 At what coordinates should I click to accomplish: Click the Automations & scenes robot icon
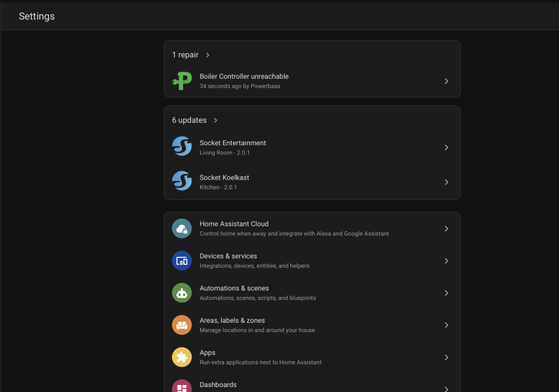182,293
